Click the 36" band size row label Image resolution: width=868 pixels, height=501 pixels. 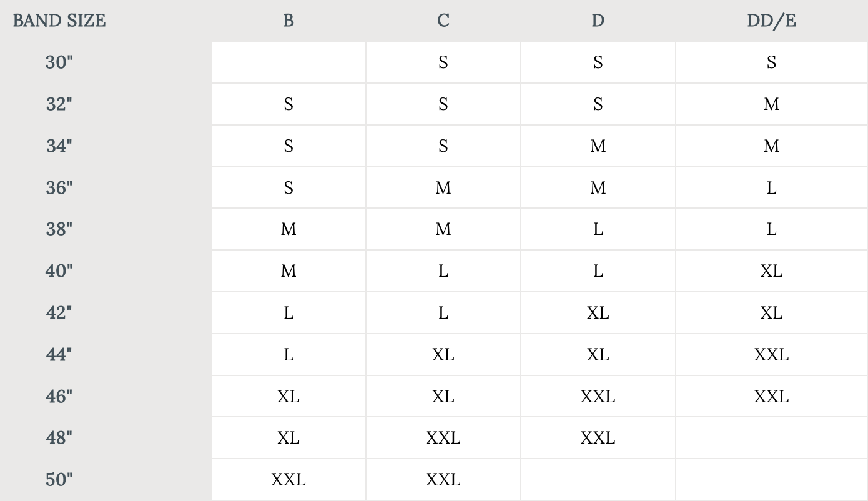pos(59,187)
